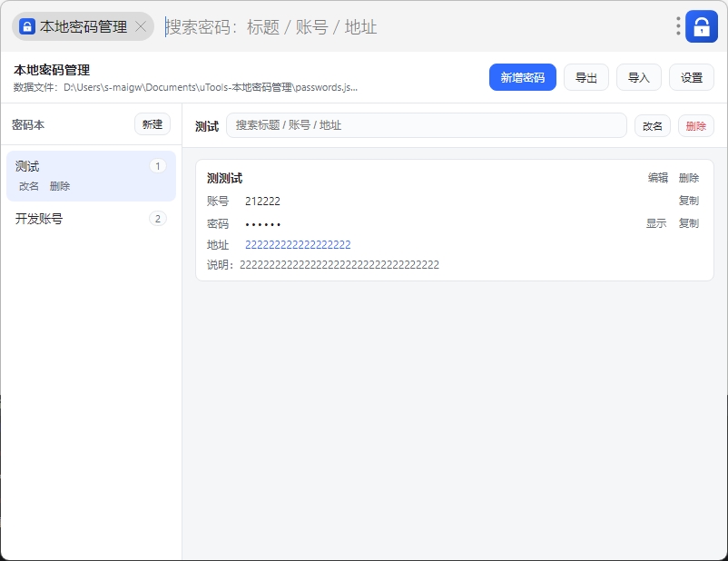Click the large blue lock plugin icon

[702, 26]
